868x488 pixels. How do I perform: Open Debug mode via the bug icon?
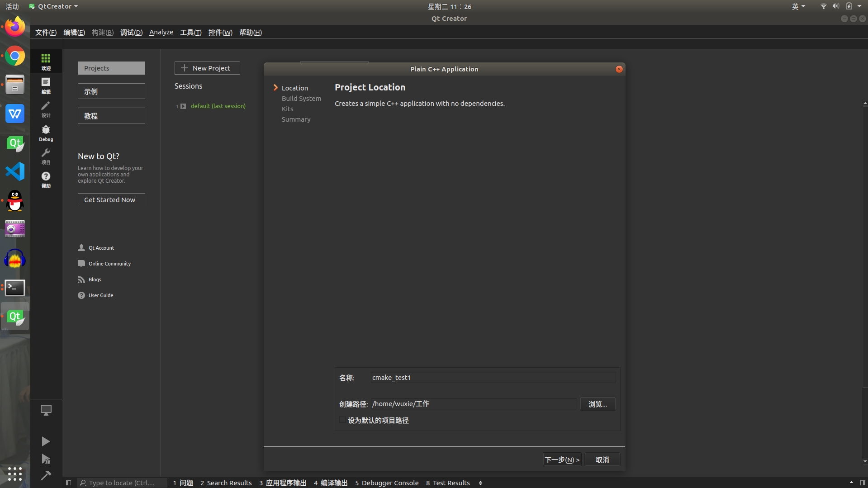45,133
